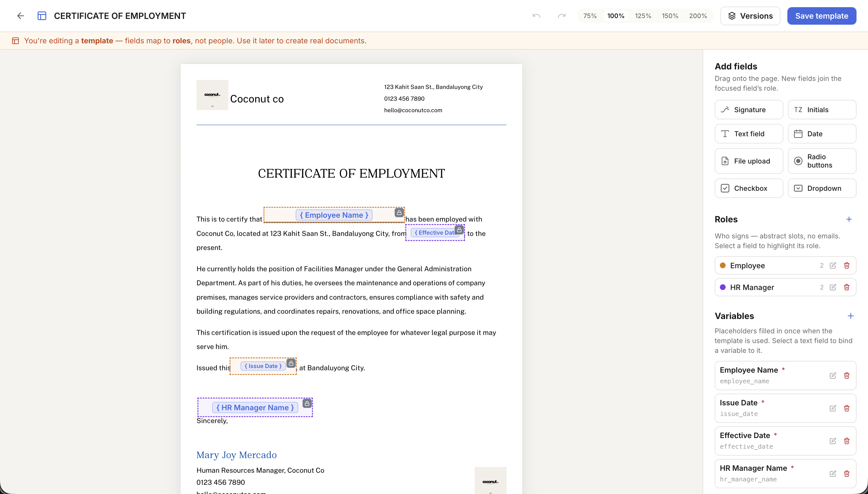Select the HR Manager role row
The width and height of the screenshot is (868, 494).
785,287
